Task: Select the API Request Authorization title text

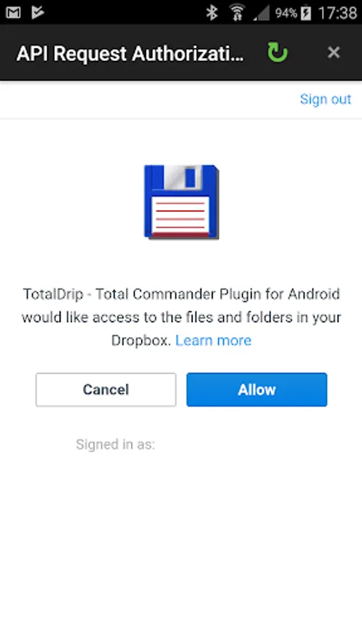Action: pyautogui.click(x=130, y=54)
